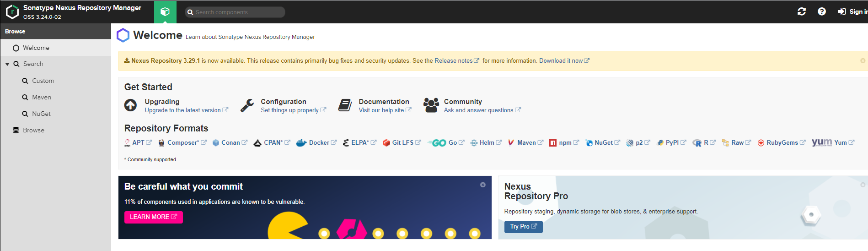
Task: Click the Git LFS red icon
Action: pyautogui.click(x=386, y=143)
